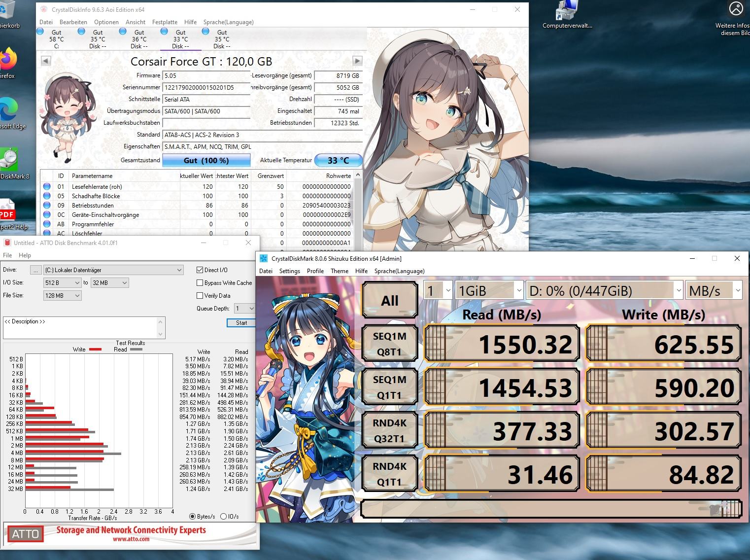Open Computerverwaltung desktop icon
This screenshot has height=560, width=750.
[567, 15]
